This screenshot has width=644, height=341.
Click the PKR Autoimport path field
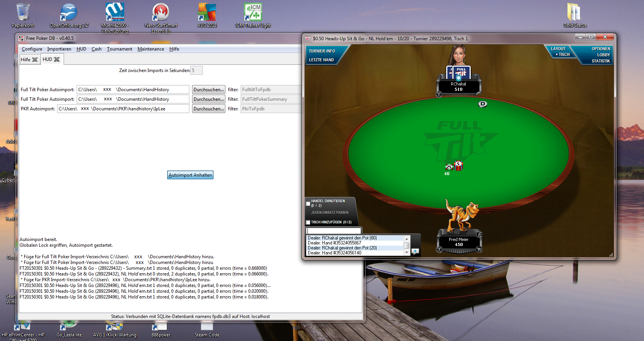[123, 109]
